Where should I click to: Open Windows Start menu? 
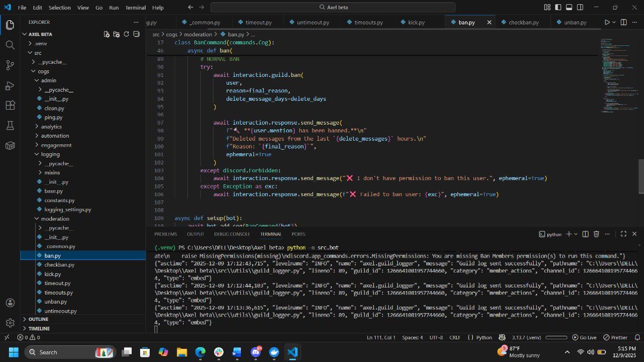pyautogui.click(x=14, y=352)
